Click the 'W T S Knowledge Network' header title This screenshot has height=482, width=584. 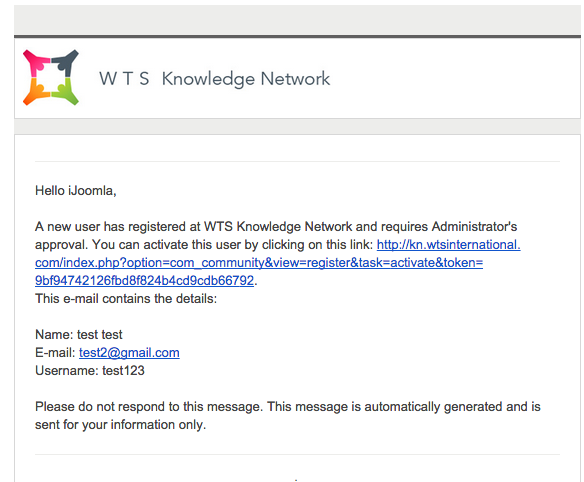pos(215,79)
